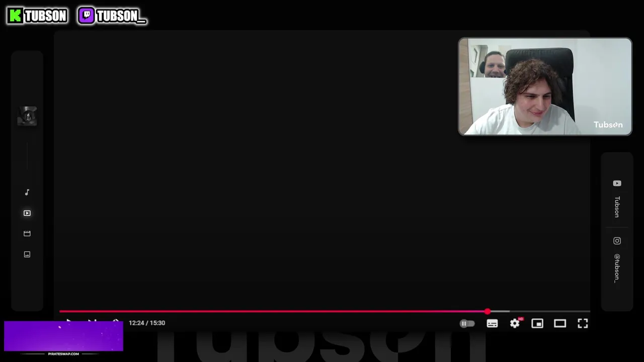The image size is (644, 362).
Task: Click the webcam feed thumbnail
Action: coord(545,86)
